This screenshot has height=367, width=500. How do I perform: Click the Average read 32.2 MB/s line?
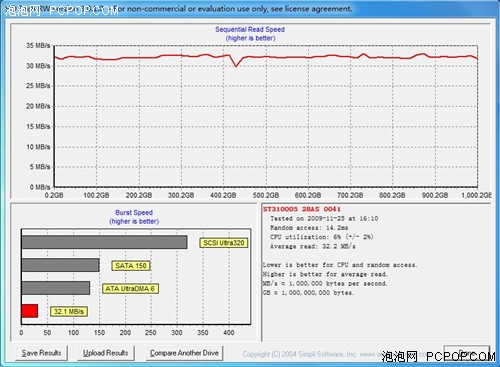tap(313, 247)
